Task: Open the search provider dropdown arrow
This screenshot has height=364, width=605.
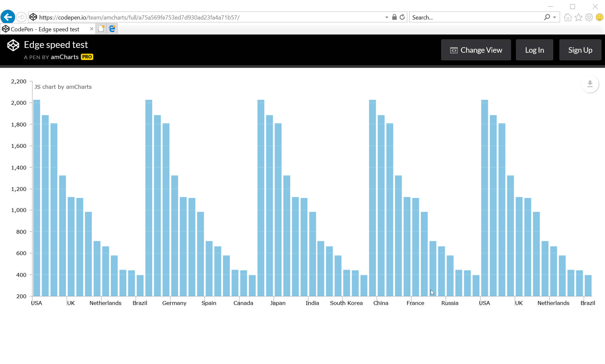Action: 555,17
